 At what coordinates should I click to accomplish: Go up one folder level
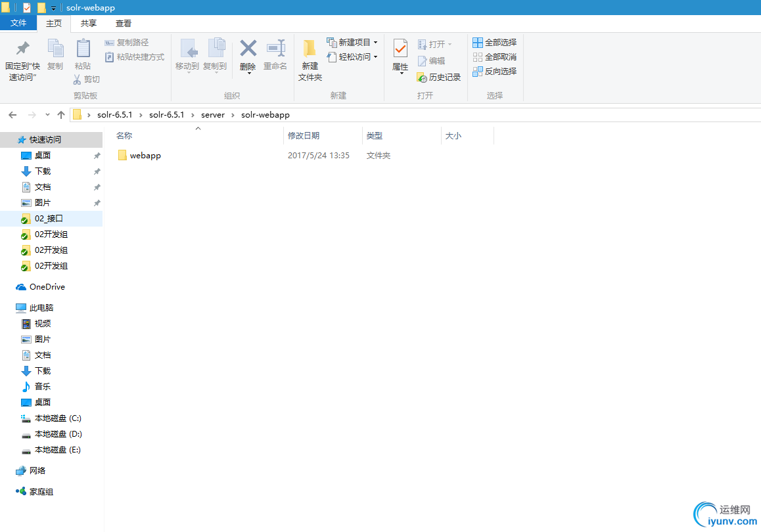pyautogui.click(x=61, y=115)
